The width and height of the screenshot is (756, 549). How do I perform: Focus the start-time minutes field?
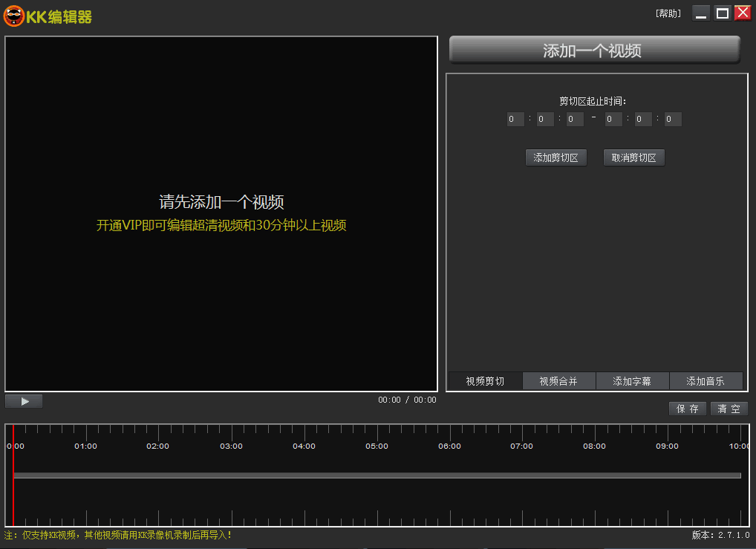[x=545, y=119]
